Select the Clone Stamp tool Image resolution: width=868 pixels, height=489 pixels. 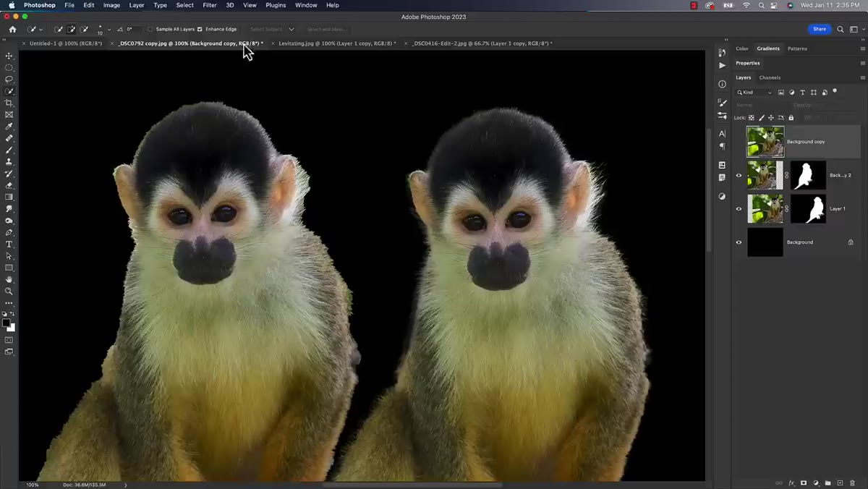click(x=9, y=162)
